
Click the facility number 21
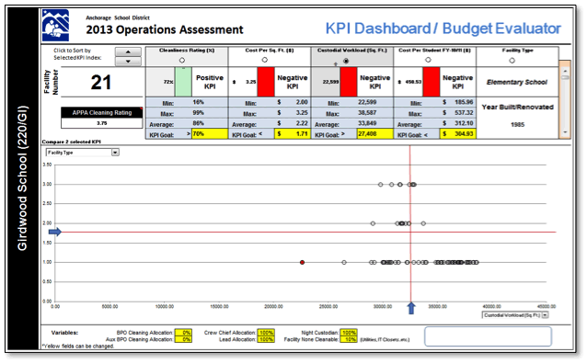tap(101, 82)
